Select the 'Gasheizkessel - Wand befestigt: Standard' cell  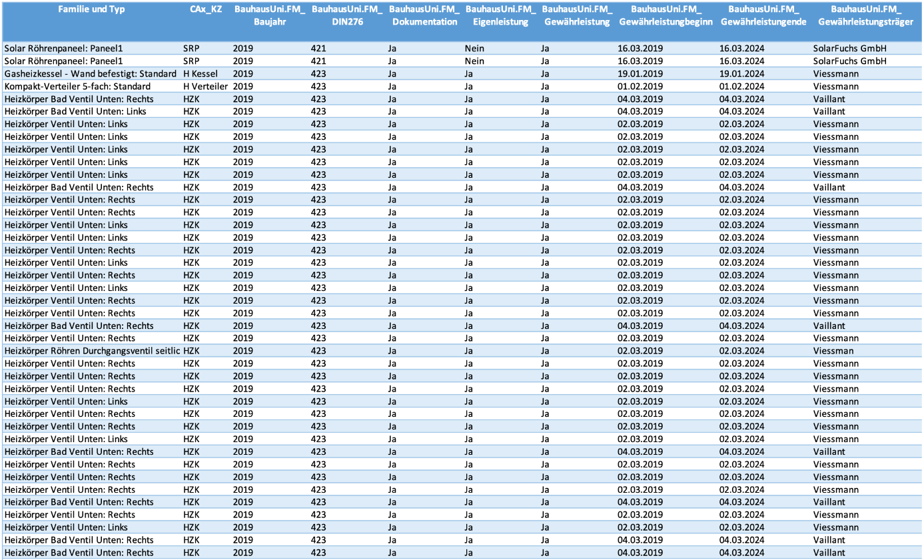pos(91,73)
